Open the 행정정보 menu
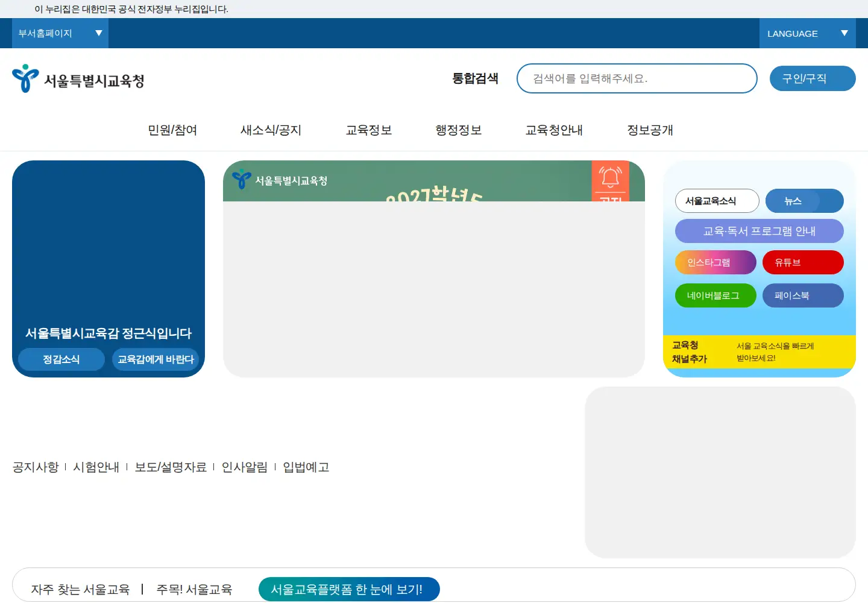The width and height of the screenshot is (868, 603). point(459,130)
